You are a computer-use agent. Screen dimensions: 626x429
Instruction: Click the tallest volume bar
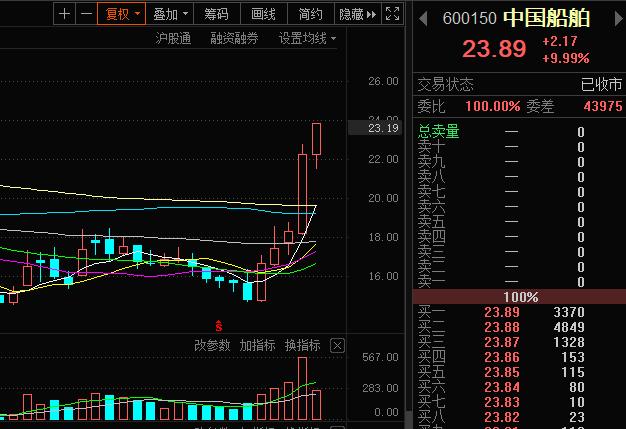click(x=302, y=388)
